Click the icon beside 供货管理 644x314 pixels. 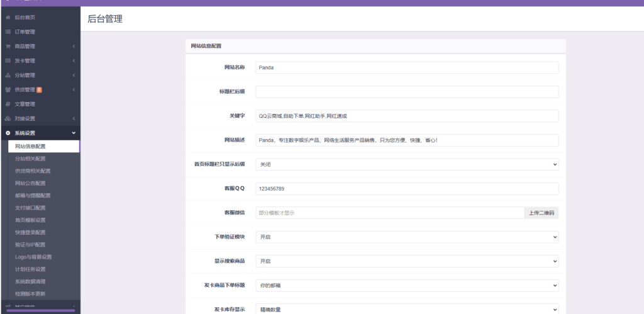click(8, 89)
